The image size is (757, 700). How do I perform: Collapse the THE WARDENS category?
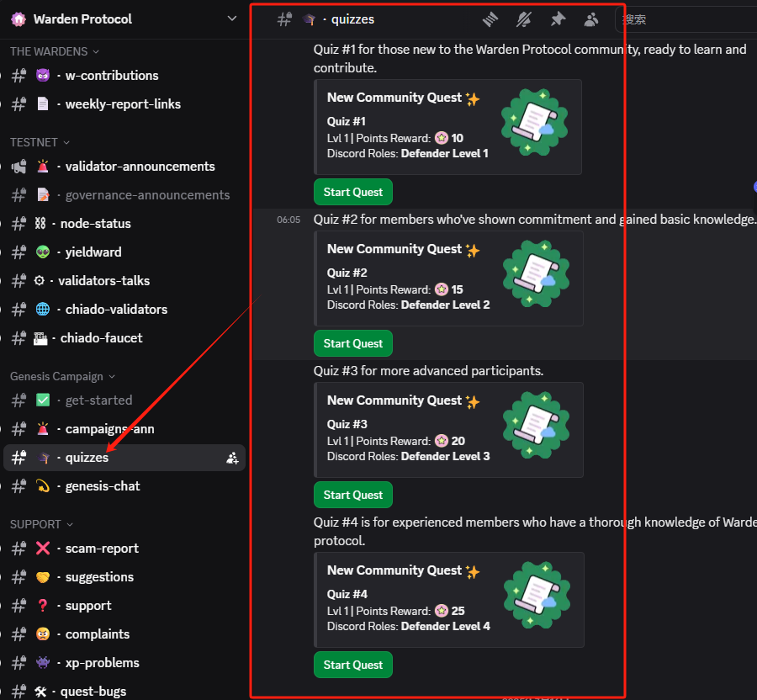(54, 52)
